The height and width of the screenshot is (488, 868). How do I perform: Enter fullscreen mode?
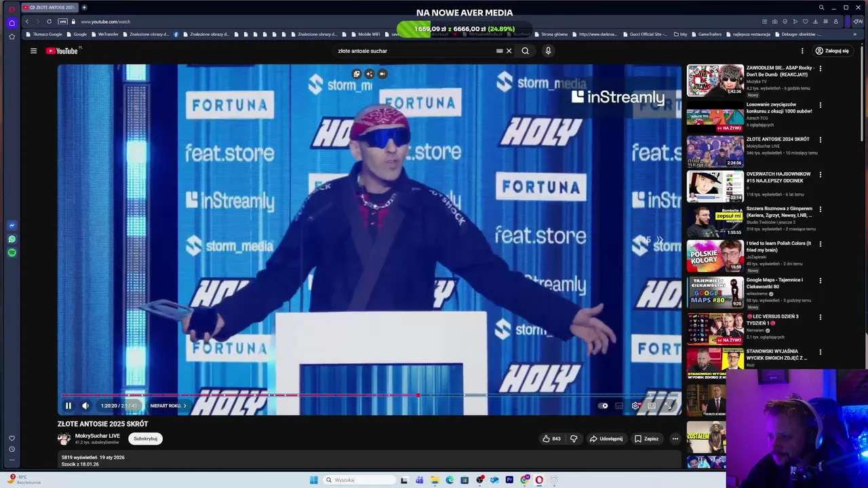point(668,406)
